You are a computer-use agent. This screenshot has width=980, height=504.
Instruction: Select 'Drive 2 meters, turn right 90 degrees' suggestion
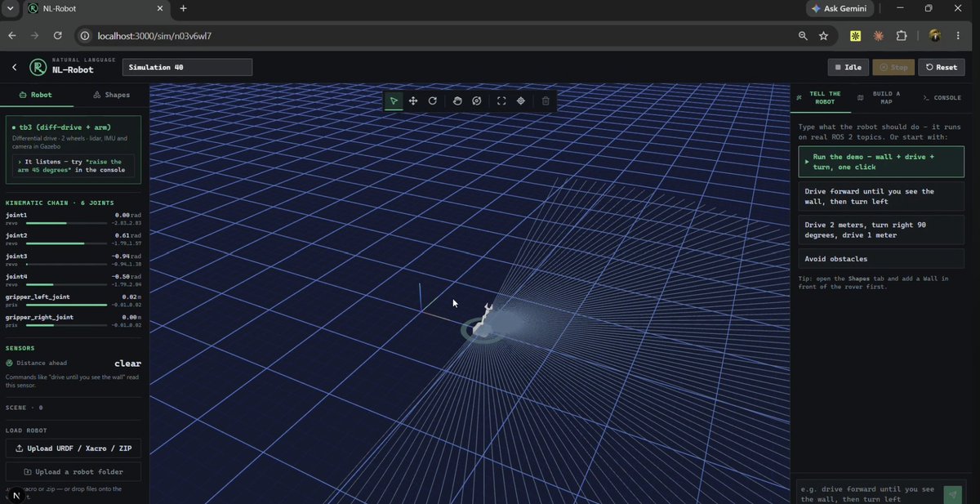pos(880,230)
